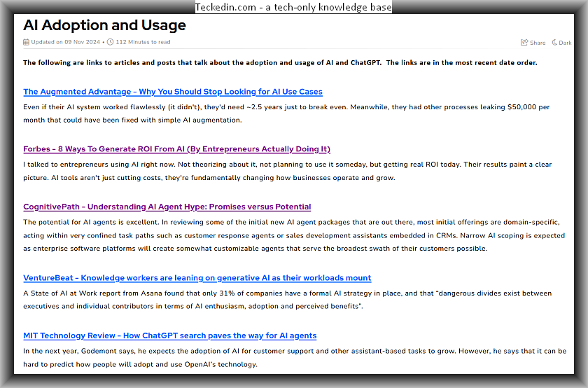
Task: Switch to Dark mode
Action: [x=561, y=43]
